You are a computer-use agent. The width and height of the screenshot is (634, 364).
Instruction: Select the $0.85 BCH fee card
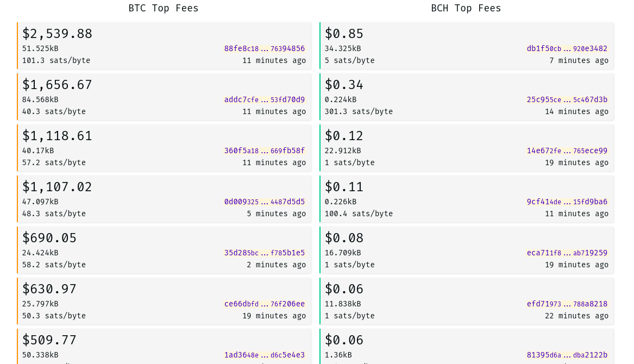tap(467, 46)
